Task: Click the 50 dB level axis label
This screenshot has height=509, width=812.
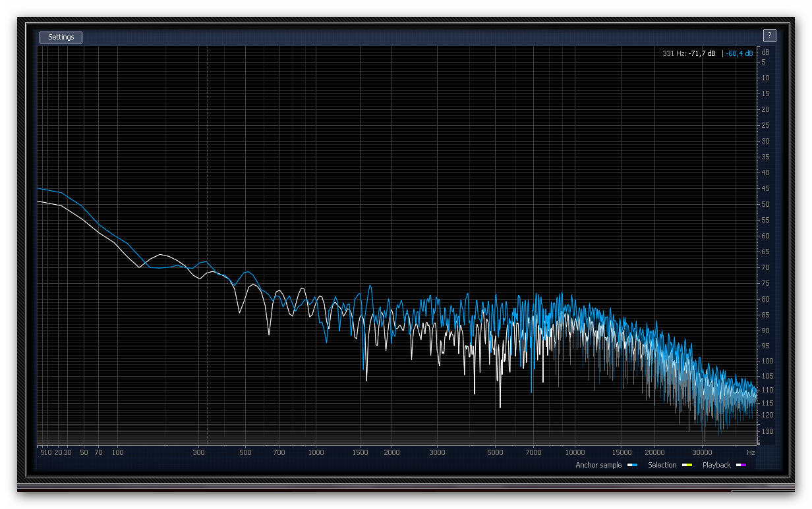Action: (x=766, y=204)
